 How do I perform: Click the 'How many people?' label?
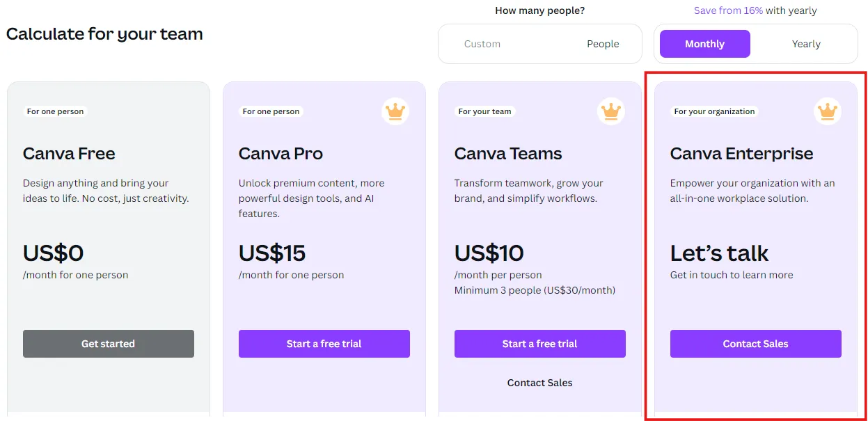539,10
